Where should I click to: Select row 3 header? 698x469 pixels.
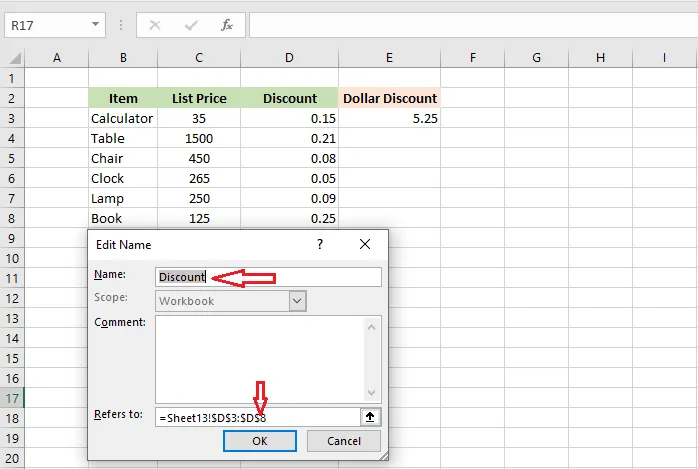point(12,118)
